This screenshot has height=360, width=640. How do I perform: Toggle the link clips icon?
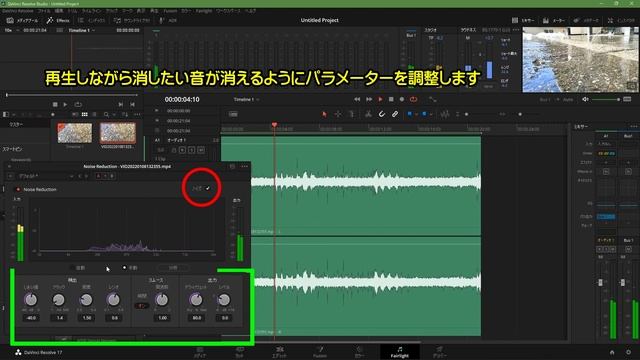pyautogui.click(x=395, y=114)
